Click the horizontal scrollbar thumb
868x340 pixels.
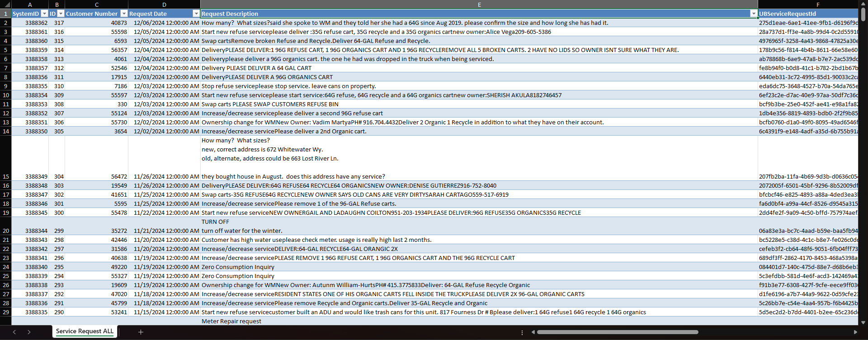pyautogui.click(x=618, y=332)
